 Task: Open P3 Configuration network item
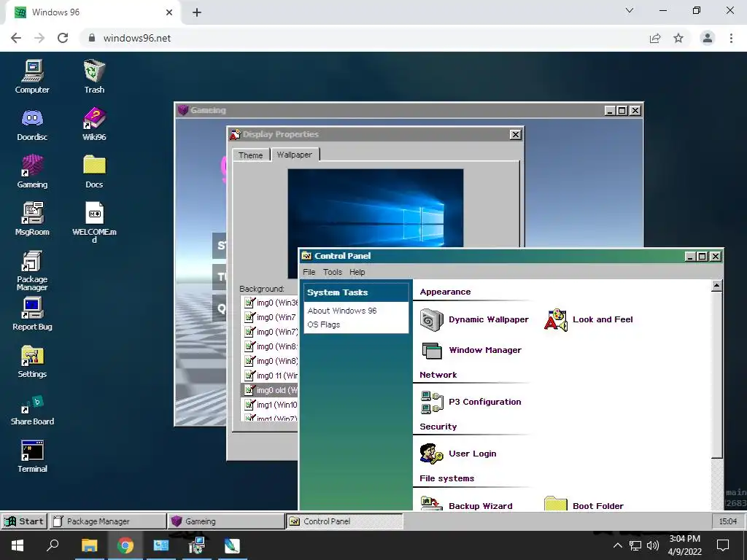tap(471, 402)
